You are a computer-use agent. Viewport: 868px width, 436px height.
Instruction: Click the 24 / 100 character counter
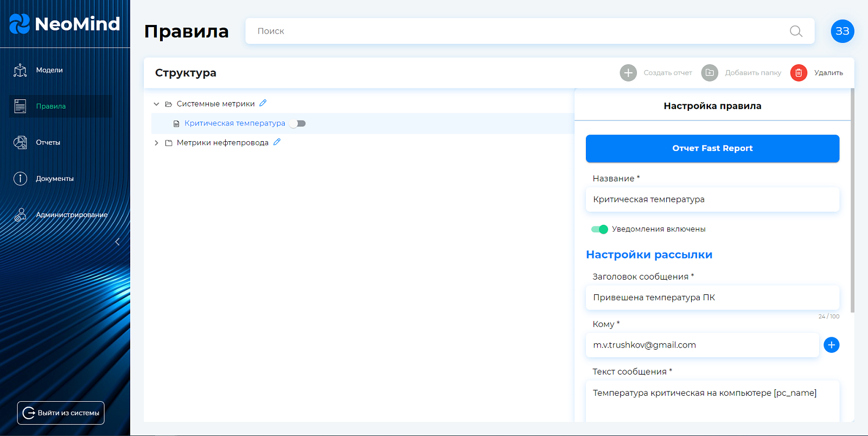[x=828, y=316]
